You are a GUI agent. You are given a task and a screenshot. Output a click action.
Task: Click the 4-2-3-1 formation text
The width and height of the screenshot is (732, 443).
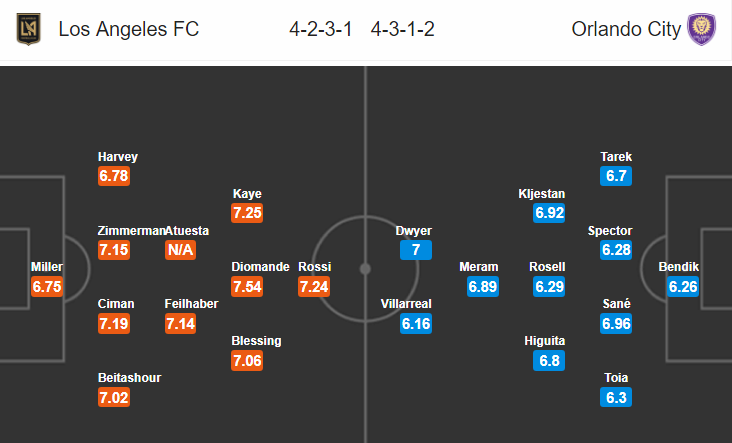tap(321, 29)
